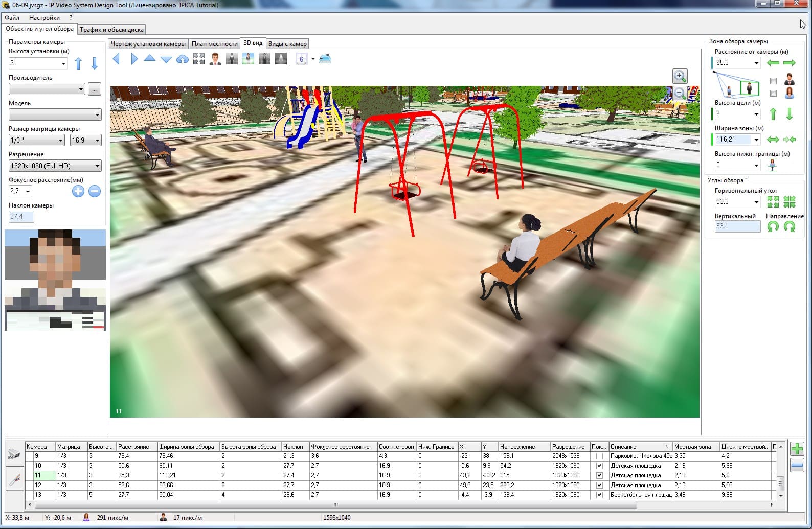Click the cloud upload icon in 3D toolbar
The image size is (812, 529).
pyautogui.click(x=183, y=59)
